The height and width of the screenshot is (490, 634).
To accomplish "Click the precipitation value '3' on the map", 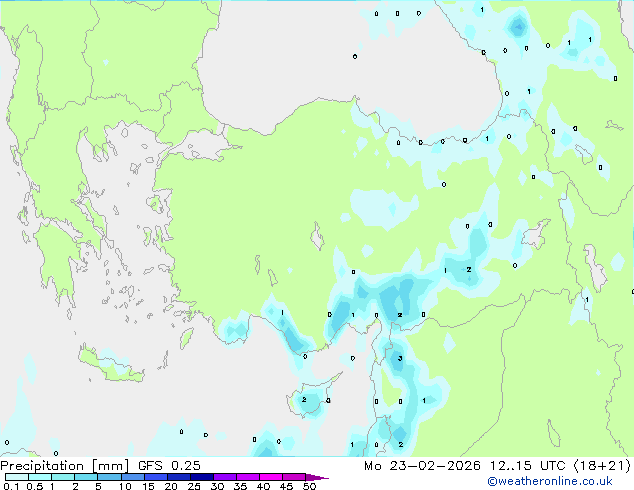I will click(x=400, y=358).
